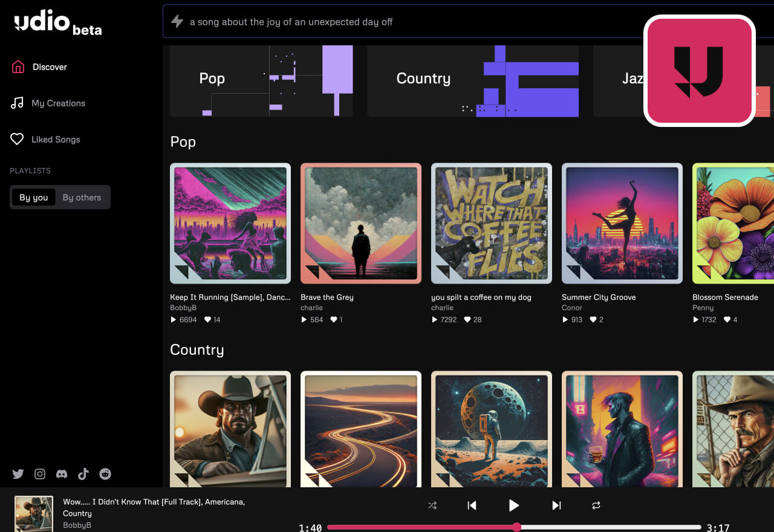This screenshot has width=774, height=532.
Task: Select the Country genre card
Action: pyautogui.click(x=473, y=80)
